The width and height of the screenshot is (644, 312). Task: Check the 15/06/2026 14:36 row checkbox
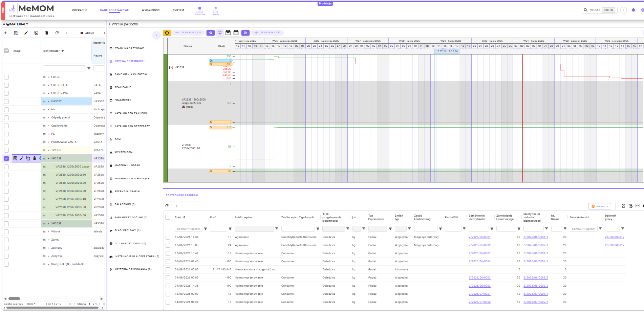168,237
